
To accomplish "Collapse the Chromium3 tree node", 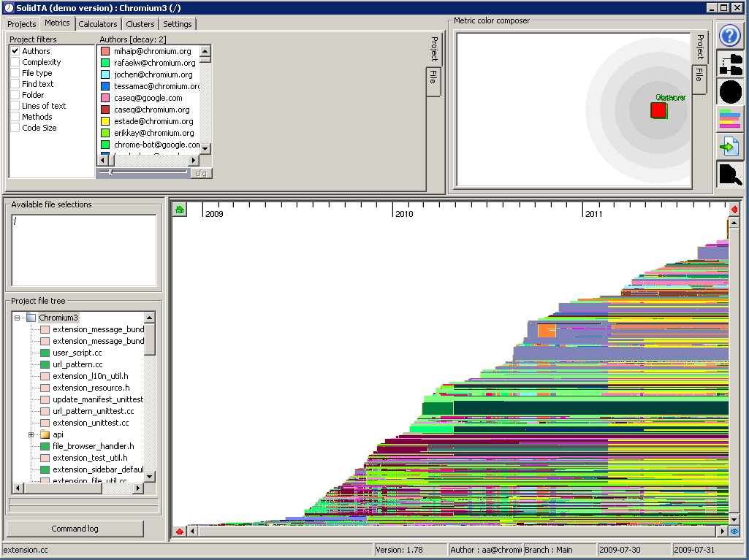I will 17,318.
